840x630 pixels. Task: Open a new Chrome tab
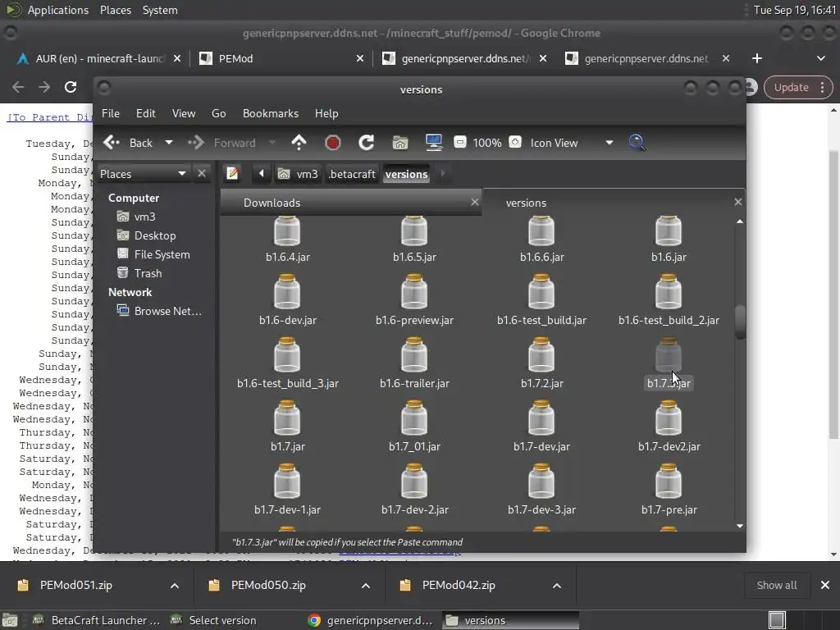pyautogui.click(x=757, y=58)
